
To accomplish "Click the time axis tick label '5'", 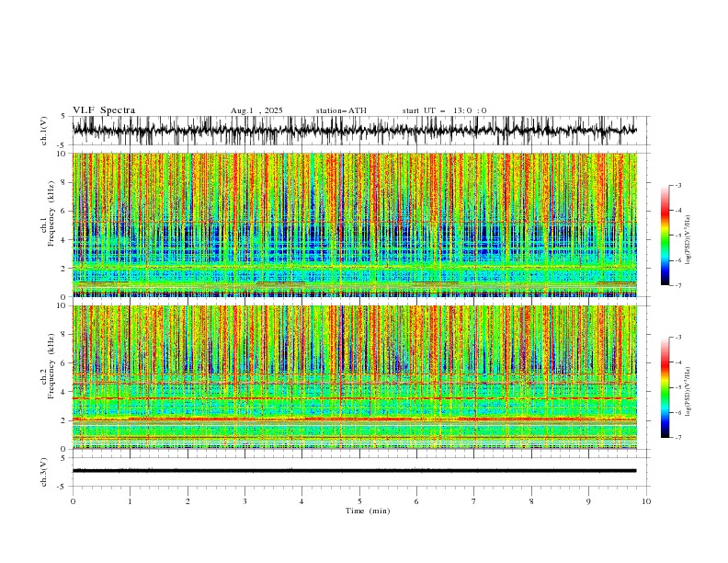I will (359, 501).
